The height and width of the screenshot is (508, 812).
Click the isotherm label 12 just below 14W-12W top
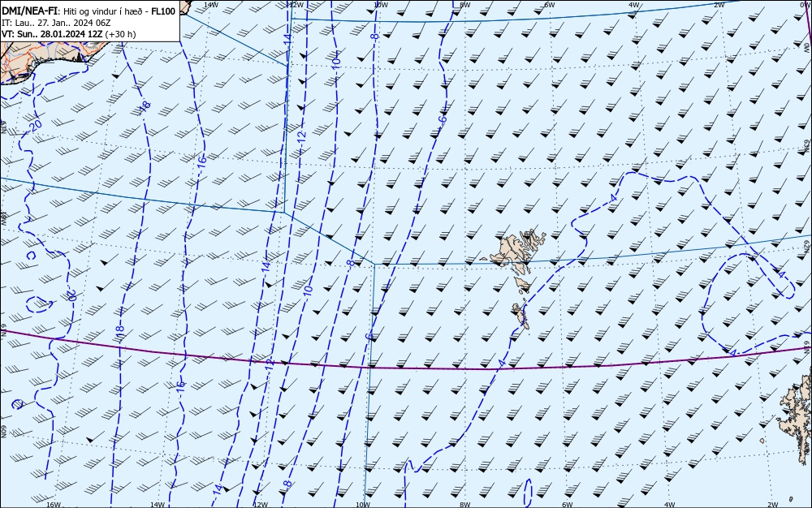(301, 136)
